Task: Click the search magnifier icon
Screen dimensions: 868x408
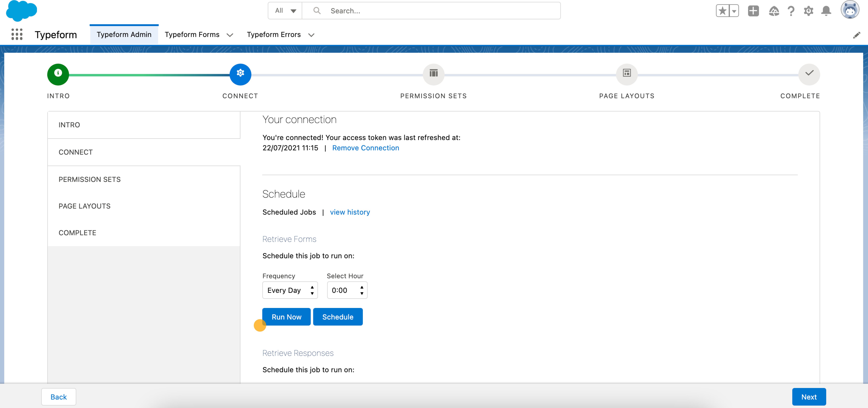Action: click(317, 11)
